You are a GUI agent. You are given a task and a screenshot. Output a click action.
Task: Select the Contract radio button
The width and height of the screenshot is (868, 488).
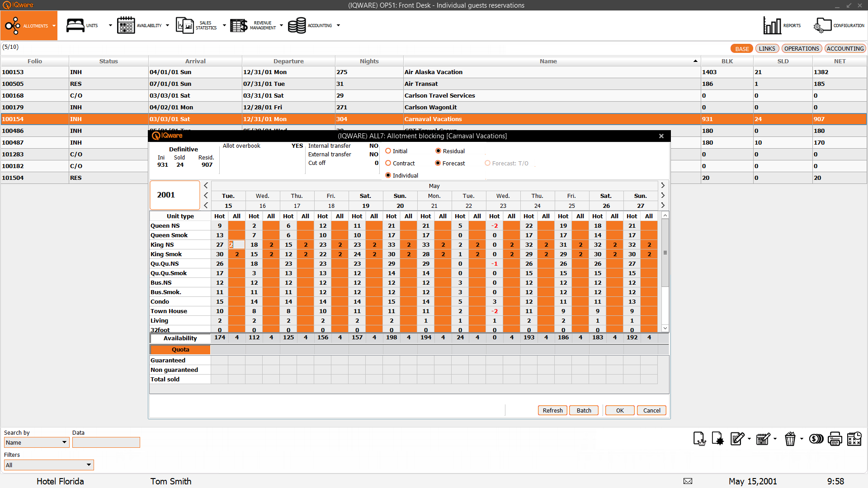coord(388,163)
